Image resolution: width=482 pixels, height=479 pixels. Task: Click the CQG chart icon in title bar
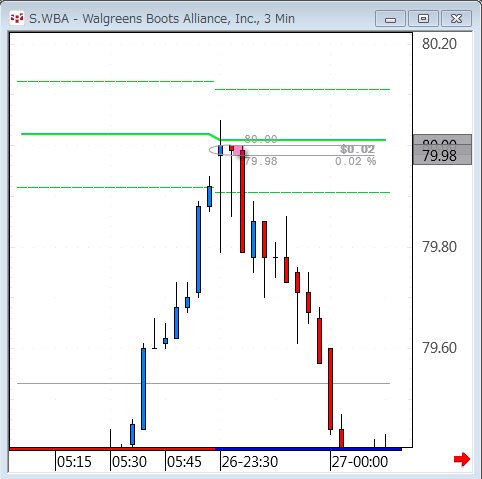[17, 18]
